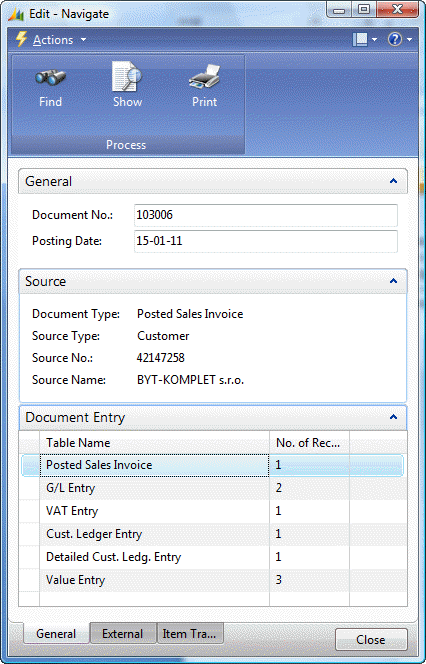Click the customize page layout icon

(360, 40)
